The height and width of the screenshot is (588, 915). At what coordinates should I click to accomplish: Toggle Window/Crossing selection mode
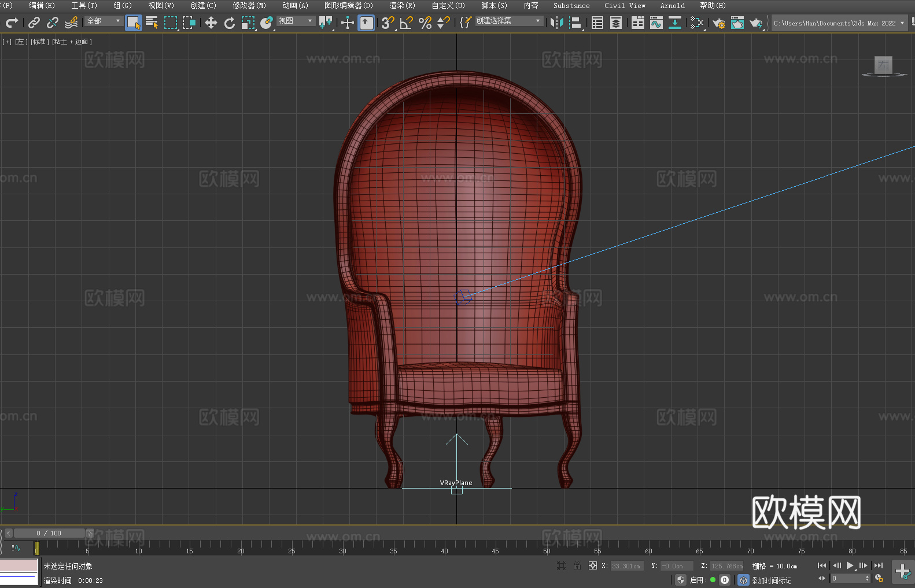point(189,23)
